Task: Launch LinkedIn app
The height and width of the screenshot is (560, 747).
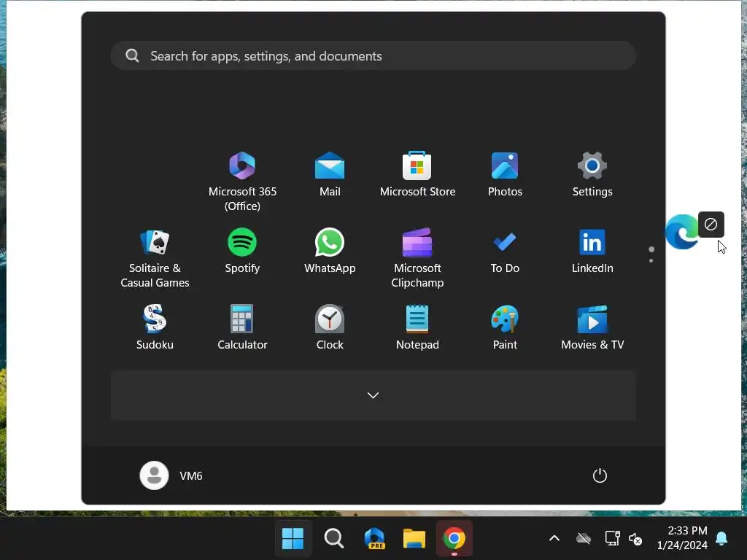Action: [x=592, y=251]
